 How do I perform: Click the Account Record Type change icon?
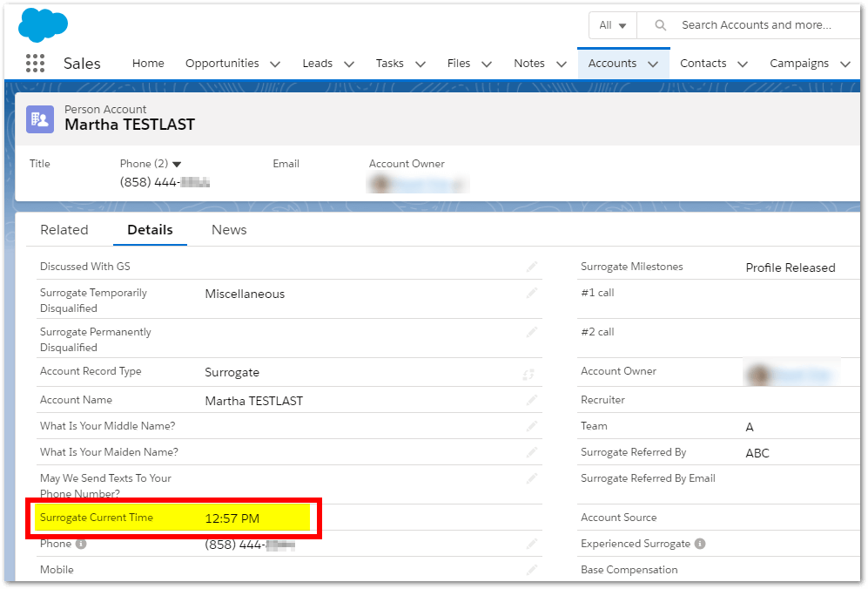coord(528,374)
